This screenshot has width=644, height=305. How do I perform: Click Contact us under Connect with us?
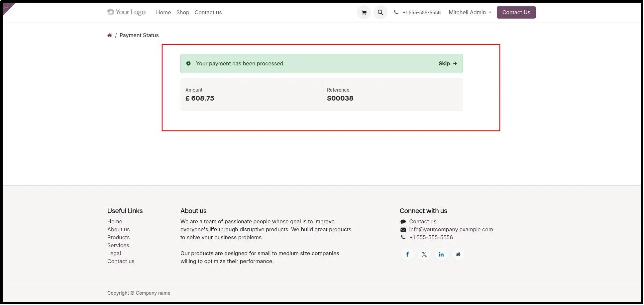point(423,222)
